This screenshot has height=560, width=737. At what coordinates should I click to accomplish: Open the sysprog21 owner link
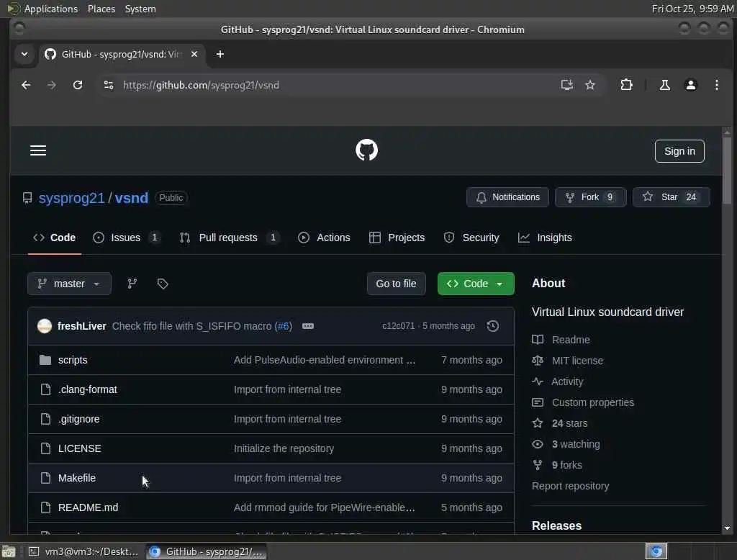click(71, 198)
